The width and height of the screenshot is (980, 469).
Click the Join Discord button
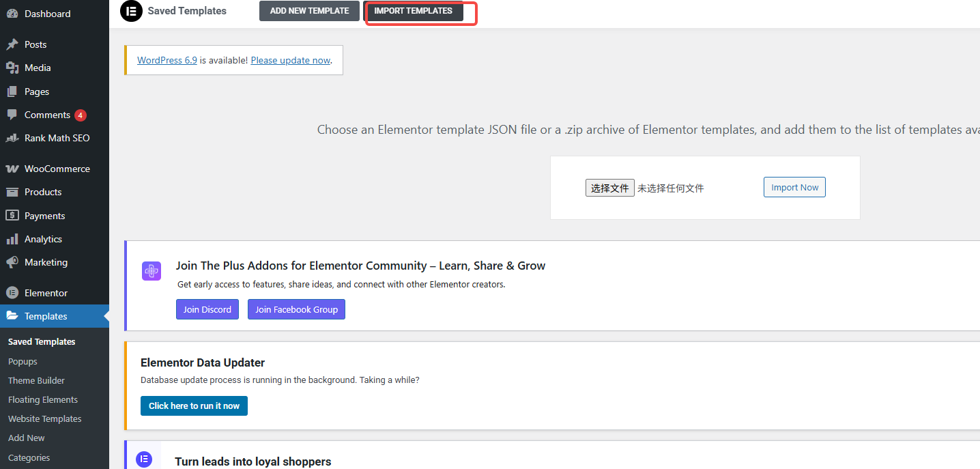(207, 309)
